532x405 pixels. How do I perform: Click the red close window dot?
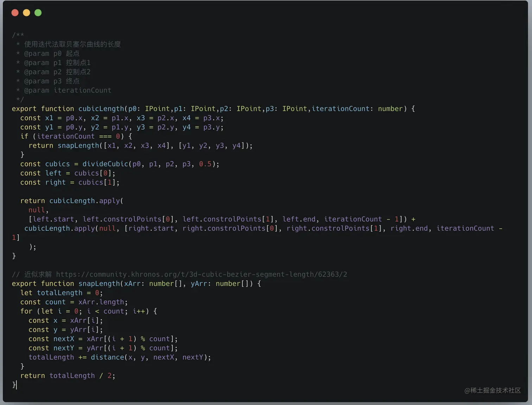pyautogui.click(x=15, y=13)
